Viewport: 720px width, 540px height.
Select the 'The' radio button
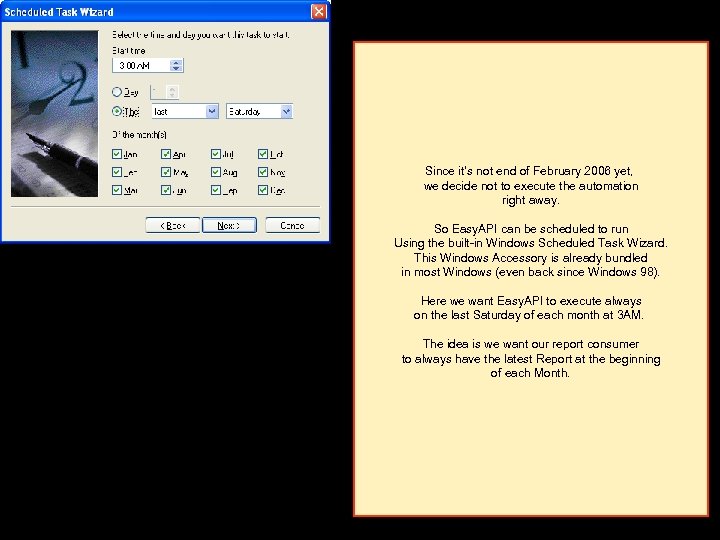117,111
